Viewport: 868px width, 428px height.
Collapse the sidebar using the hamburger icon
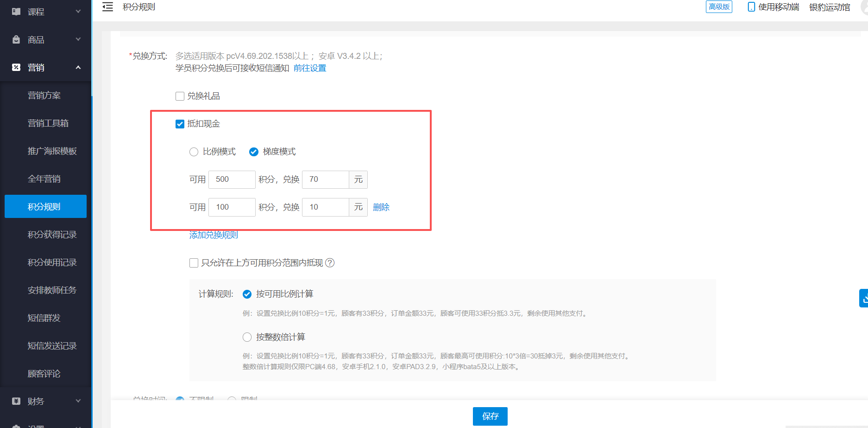tap(107, 7)
